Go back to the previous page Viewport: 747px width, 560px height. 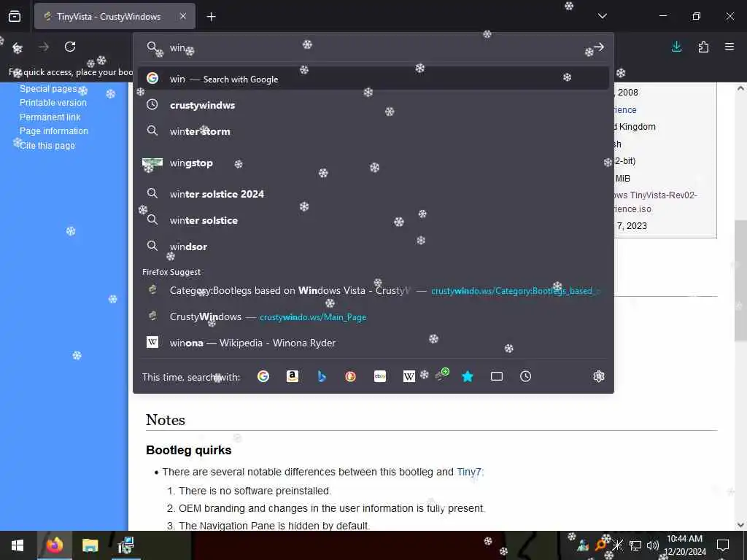tap(18, 47)
